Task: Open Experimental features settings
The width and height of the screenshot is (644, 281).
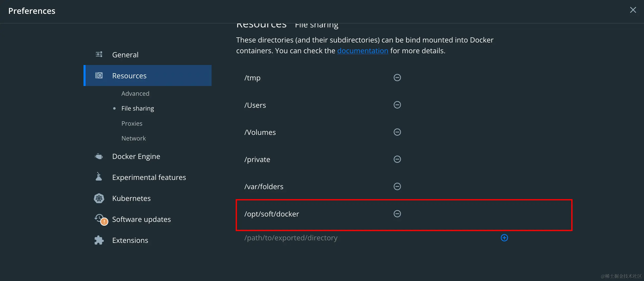Action: [149, 177]
